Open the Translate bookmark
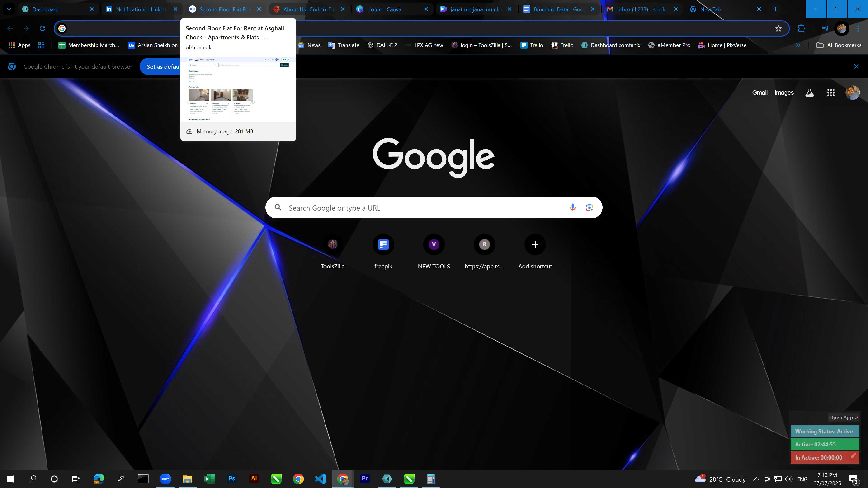 (344, 45)
